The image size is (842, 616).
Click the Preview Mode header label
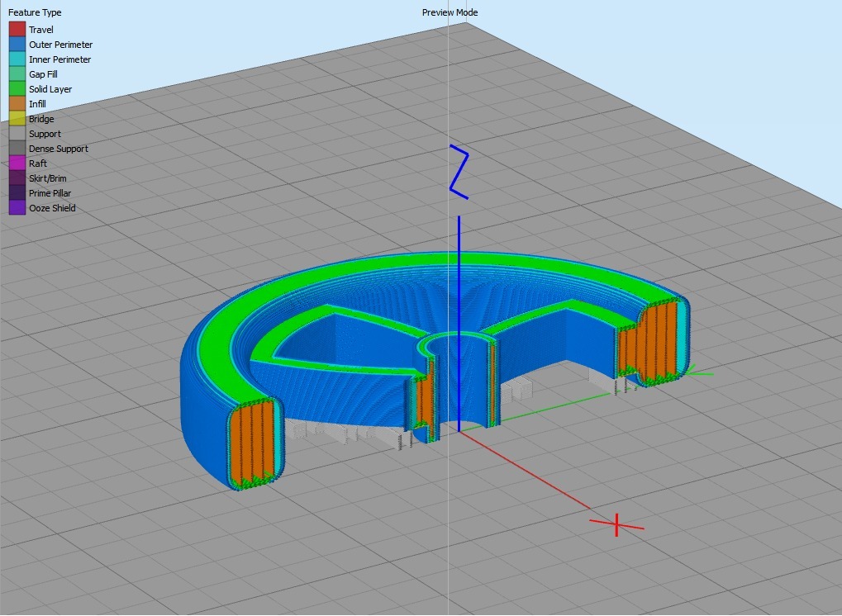[450, 12]
